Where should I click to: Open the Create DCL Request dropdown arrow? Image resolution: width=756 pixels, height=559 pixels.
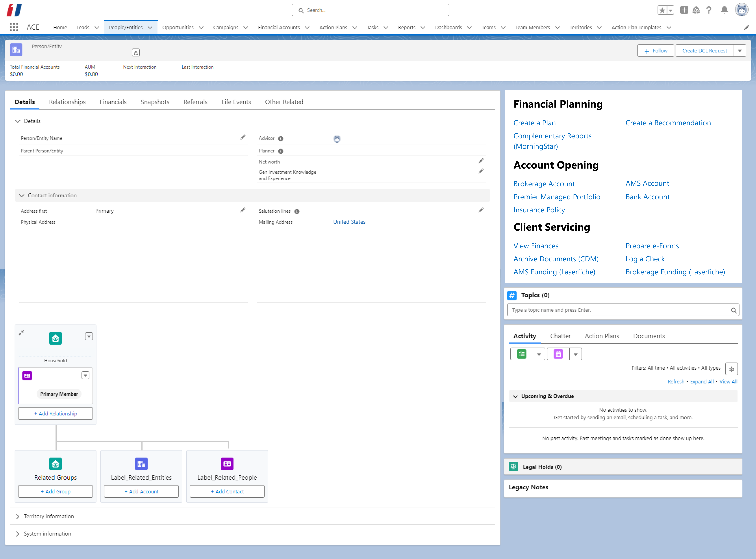click(740, 50)
